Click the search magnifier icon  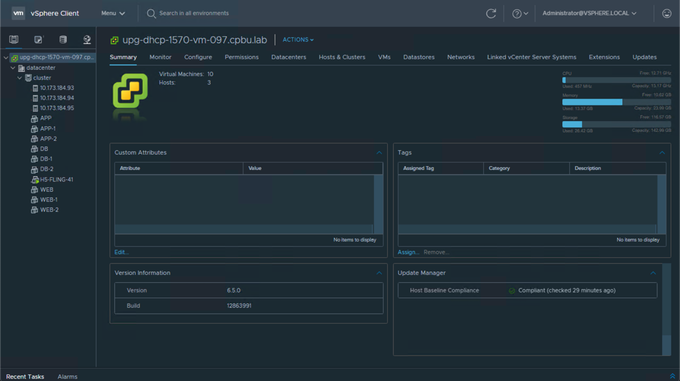(151, 13)
